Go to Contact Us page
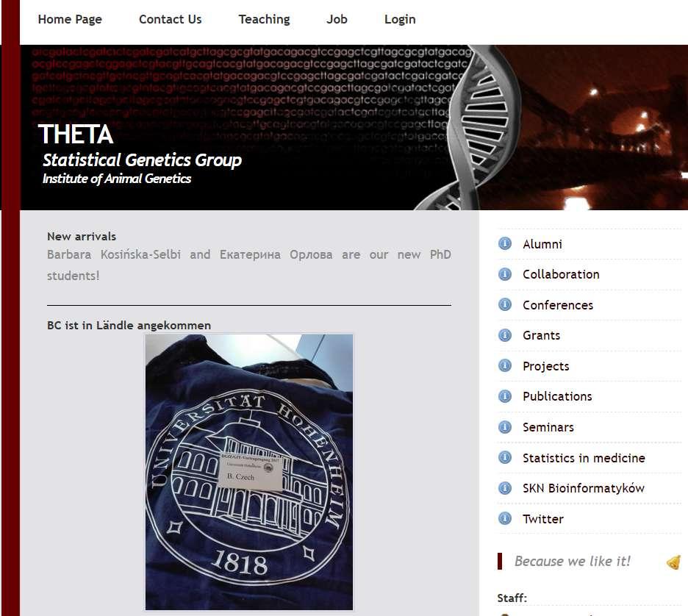Screen dimensions: 688x616 171,19
